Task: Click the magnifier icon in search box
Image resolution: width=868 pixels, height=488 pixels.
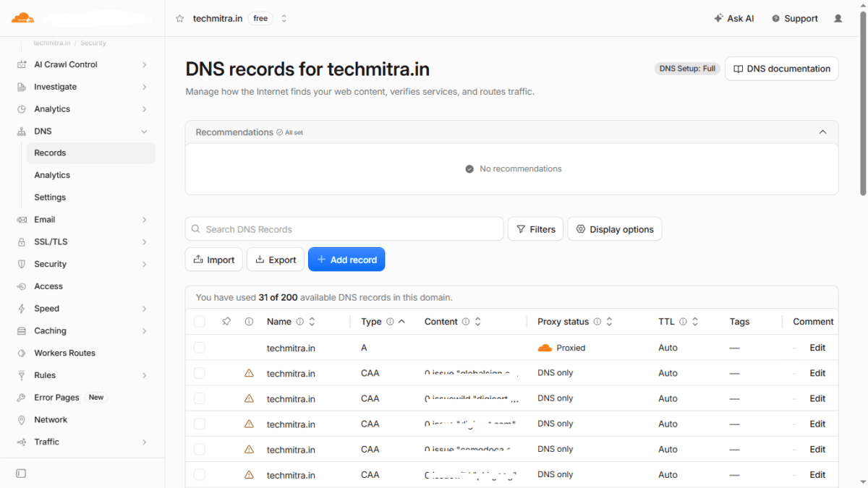Action: pos(195,229)
